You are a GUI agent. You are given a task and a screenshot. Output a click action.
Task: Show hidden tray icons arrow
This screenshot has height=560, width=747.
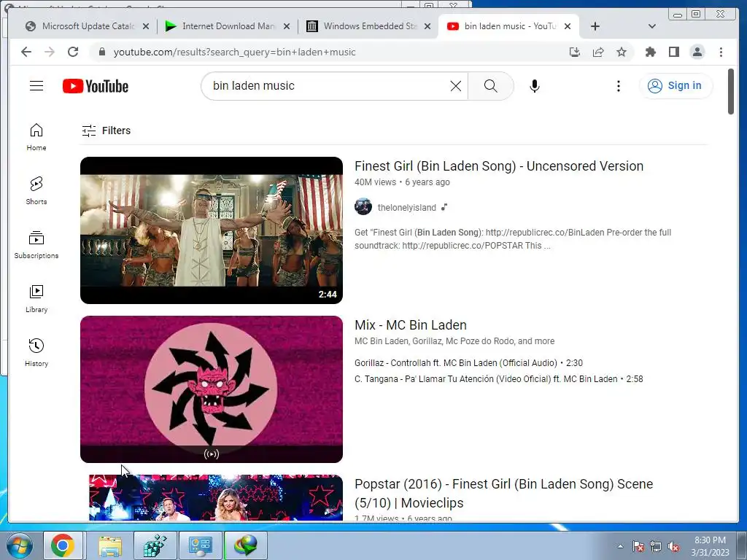620,546
